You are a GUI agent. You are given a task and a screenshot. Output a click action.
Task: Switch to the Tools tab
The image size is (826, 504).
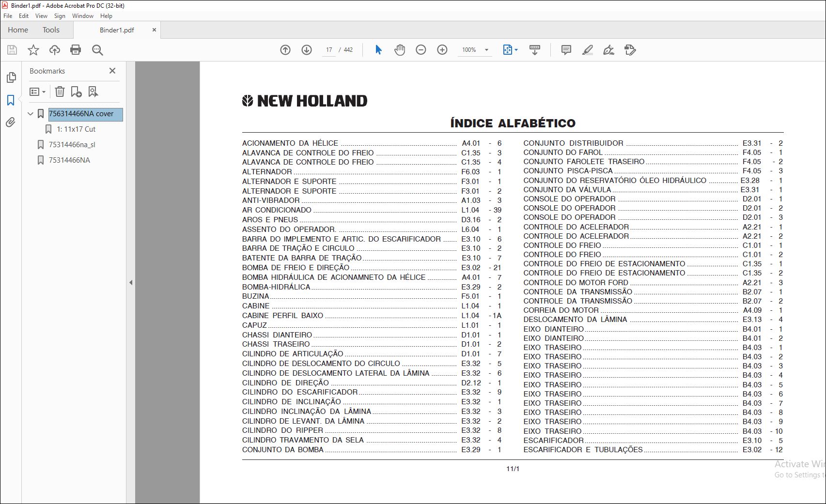pyautogui.click(x=51, y=30)
